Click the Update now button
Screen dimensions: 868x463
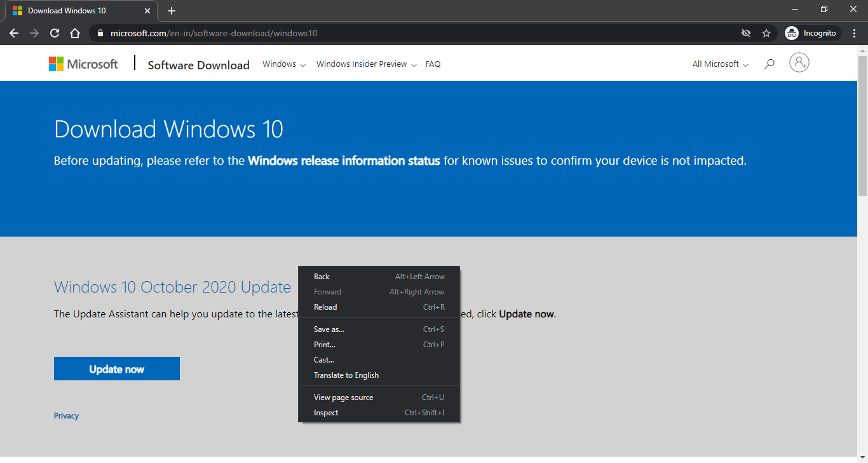(x=117, y=369)
